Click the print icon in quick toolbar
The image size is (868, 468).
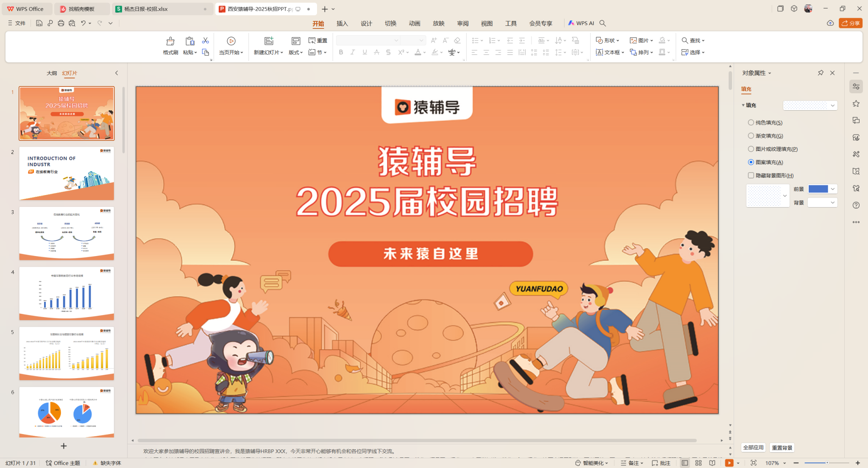[x=61, y=23]
